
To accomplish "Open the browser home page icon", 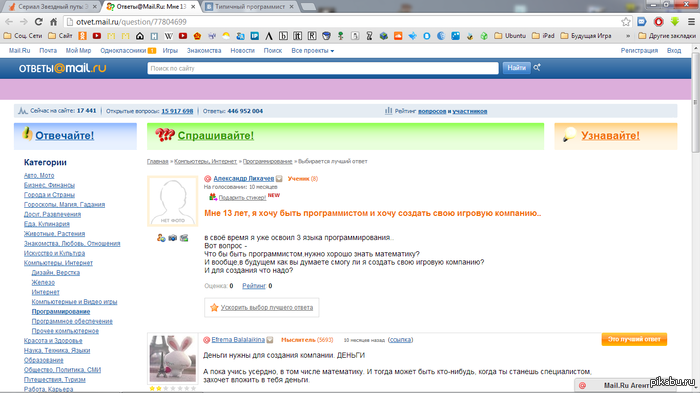I will tap(54, 21).
